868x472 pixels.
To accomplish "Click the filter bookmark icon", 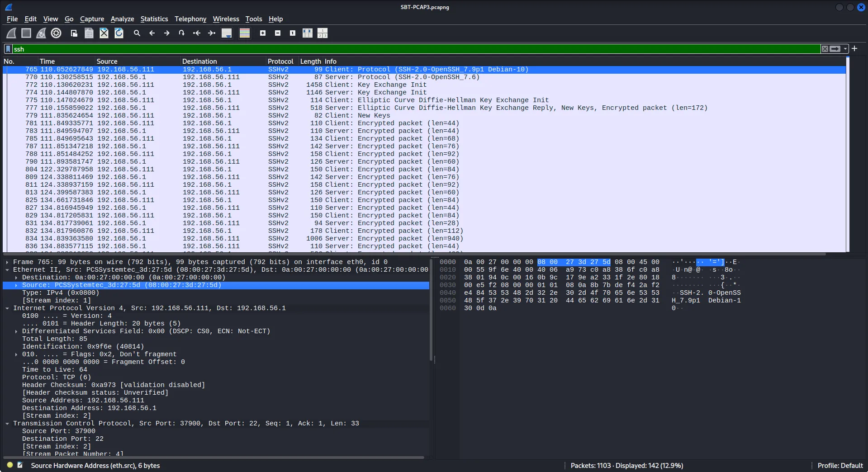I will 8,49.
